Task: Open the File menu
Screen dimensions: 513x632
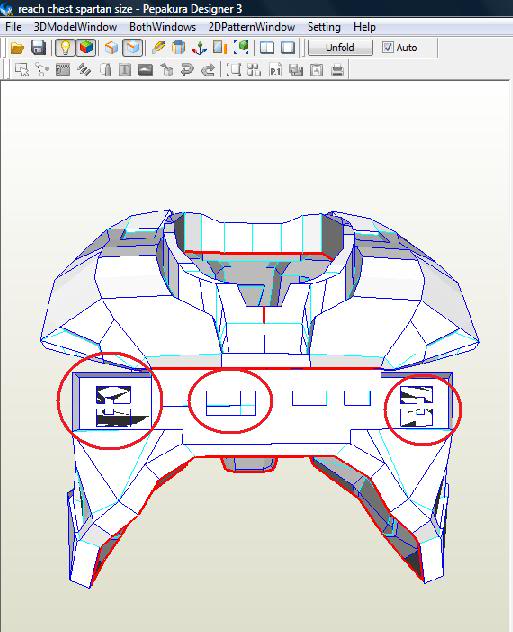Action: [x=13, y=27]
